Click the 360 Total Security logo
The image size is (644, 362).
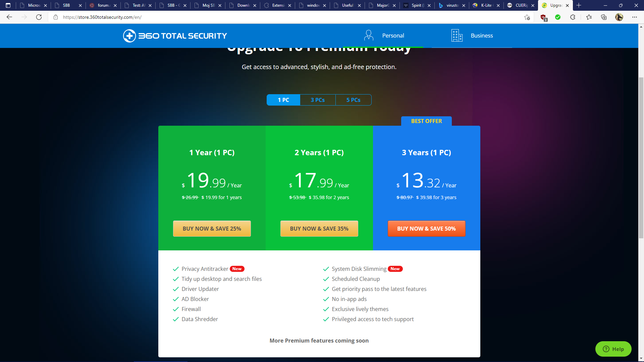[175, 36]
